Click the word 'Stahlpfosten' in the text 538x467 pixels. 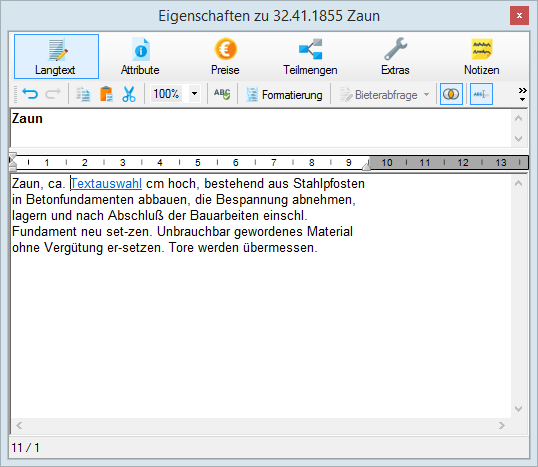coord(329,184)
